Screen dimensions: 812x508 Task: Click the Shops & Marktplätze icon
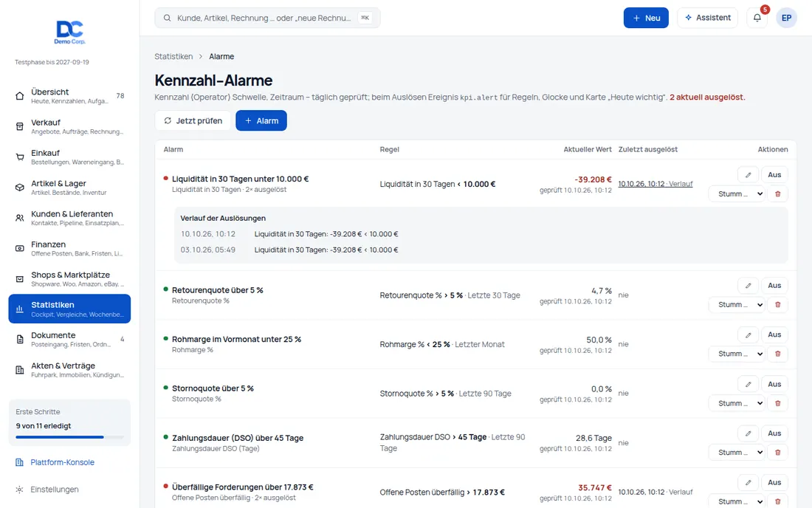coord(20,279)
